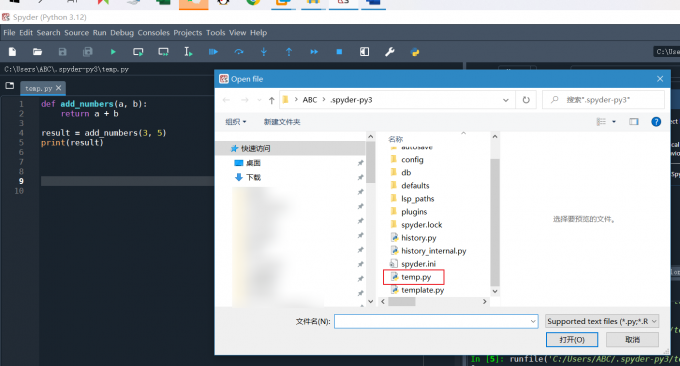Click the Run selection or line icon
This screenshot has height=366, width=680.
point(188,52)
